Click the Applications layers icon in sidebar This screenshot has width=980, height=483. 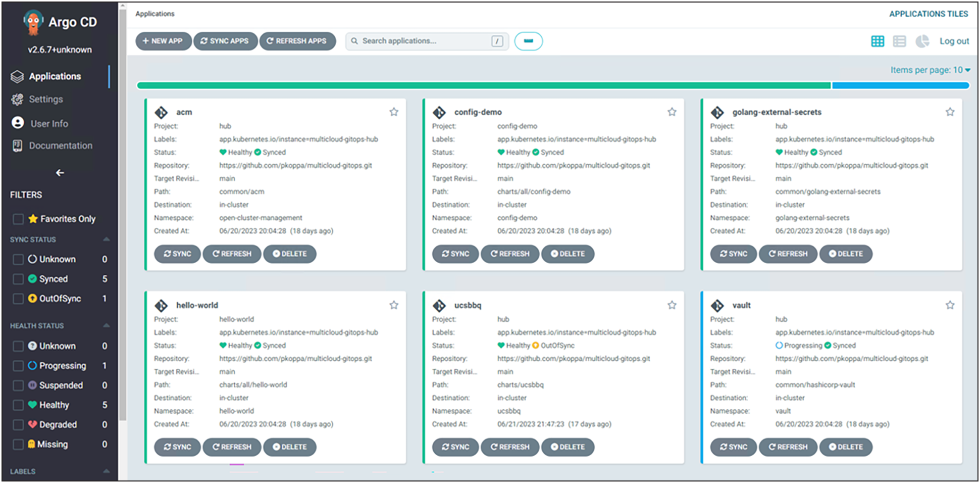(17, 76)
